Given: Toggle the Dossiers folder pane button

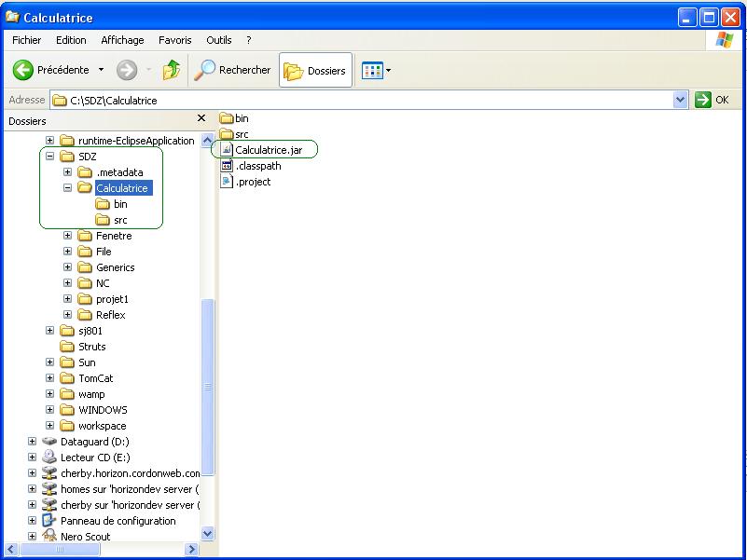Looking at the screenshot, I should click(315, 71).
